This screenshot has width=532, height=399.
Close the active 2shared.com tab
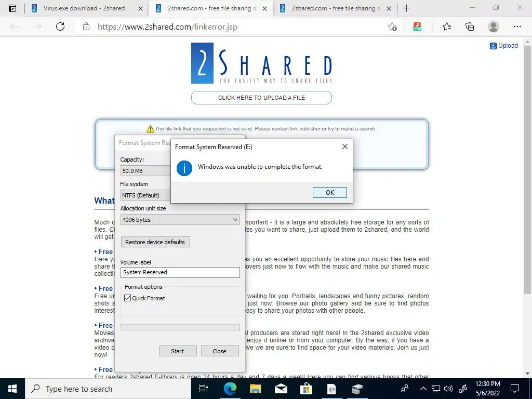point(265,8)
